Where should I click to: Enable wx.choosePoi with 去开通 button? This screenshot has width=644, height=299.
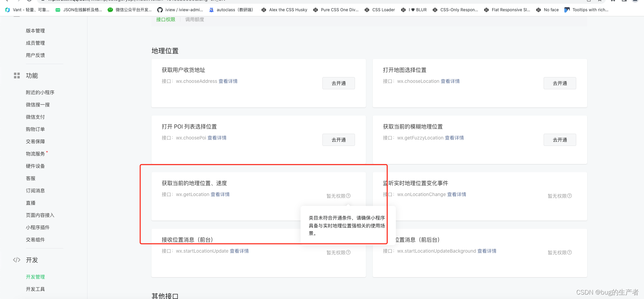pos(338,140)
